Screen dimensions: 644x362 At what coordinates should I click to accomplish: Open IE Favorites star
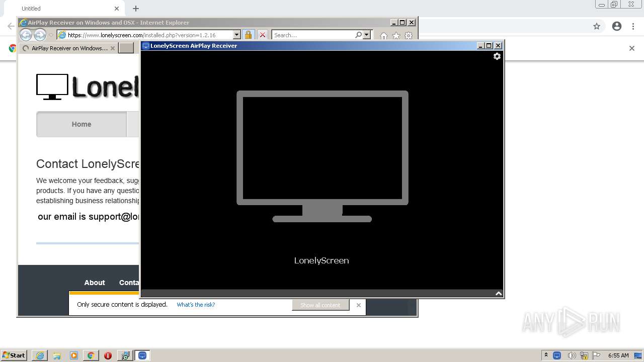tap(396, 36)
